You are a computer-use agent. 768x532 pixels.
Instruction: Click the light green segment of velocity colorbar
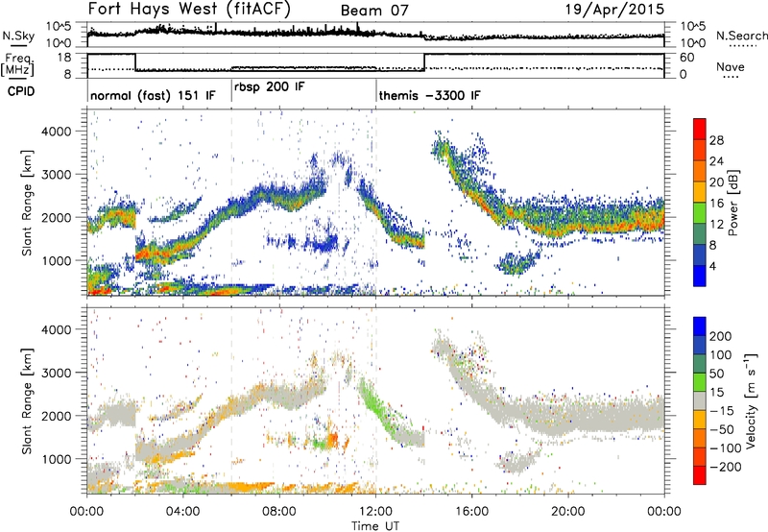pos(700,382)
